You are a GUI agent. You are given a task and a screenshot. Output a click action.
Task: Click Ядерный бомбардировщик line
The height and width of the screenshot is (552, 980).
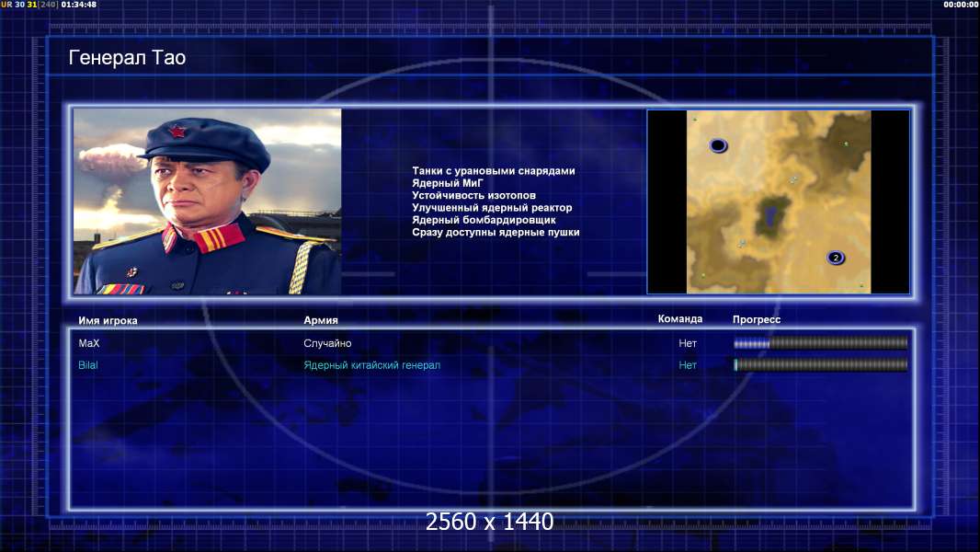(484, 220)
